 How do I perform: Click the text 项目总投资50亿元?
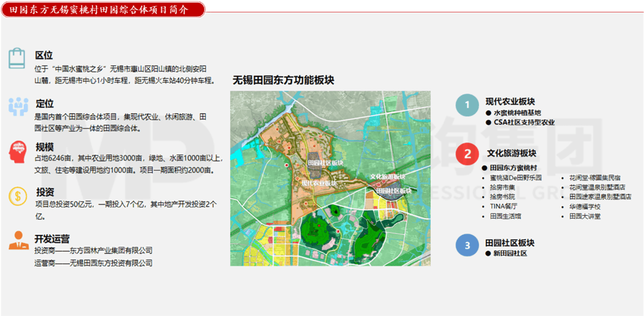tap(66, 204)
